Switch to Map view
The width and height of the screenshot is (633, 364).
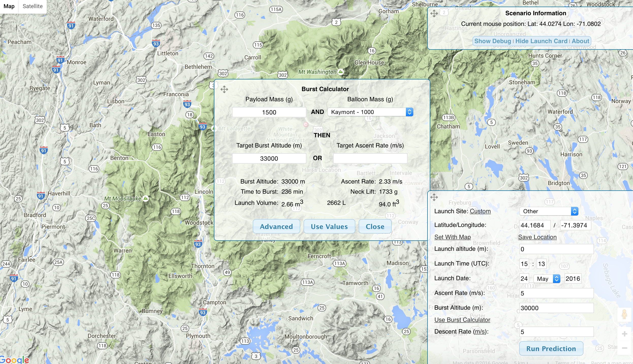click(x=9, y=6)
